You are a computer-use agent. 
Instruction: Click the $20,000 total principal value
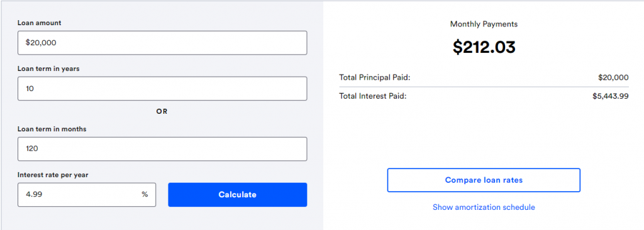coord(613,77)
